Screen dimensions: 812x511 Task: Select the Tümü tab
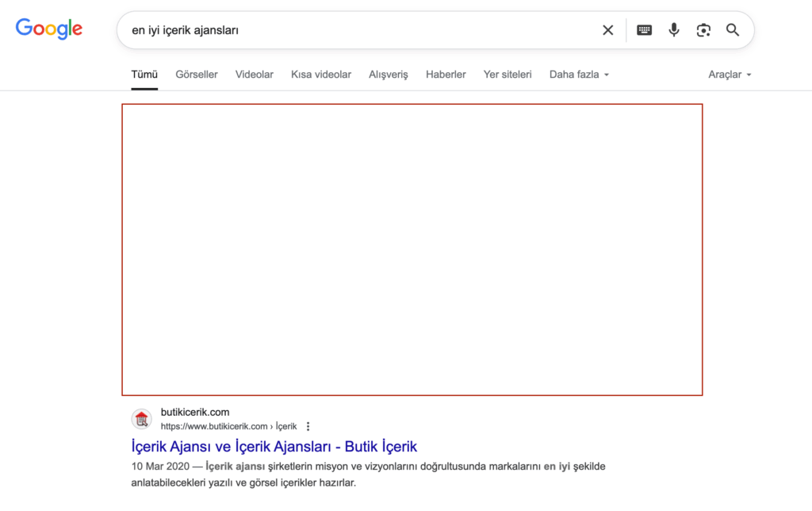[144, 74]
